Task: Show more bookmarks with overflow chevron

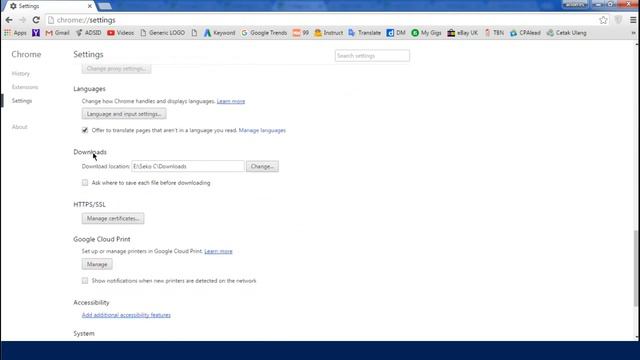Action: point(633,33)
